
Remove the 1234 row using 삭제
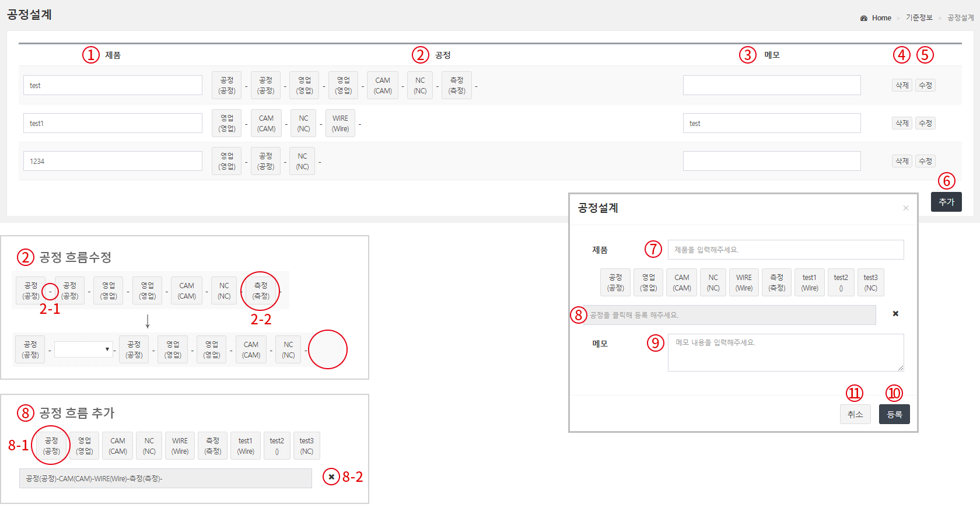point(902,161)
